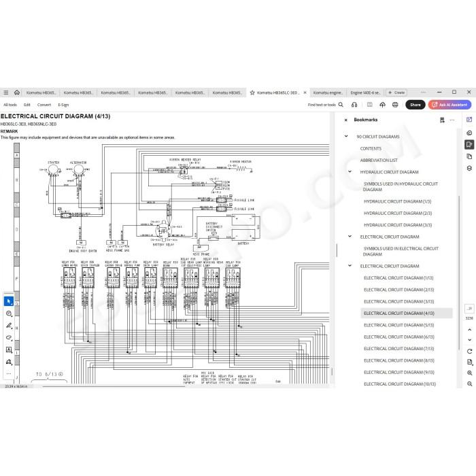This screenshot has width=476, height=476.
Task: Collapse the 90 CIRCUIT DIAGRAMS bookmark
Action: click(346, 136)
